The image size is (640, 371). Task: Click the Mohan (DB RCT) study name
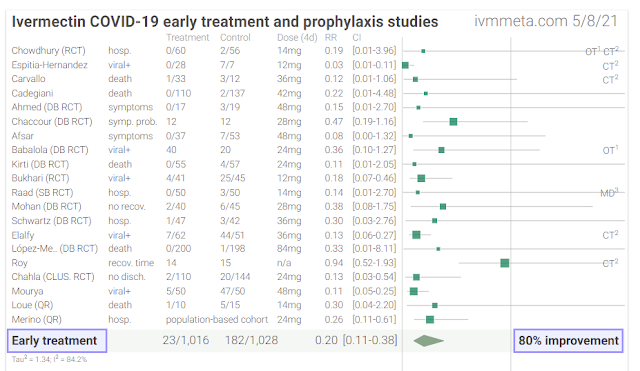click(x=46, y=207)
